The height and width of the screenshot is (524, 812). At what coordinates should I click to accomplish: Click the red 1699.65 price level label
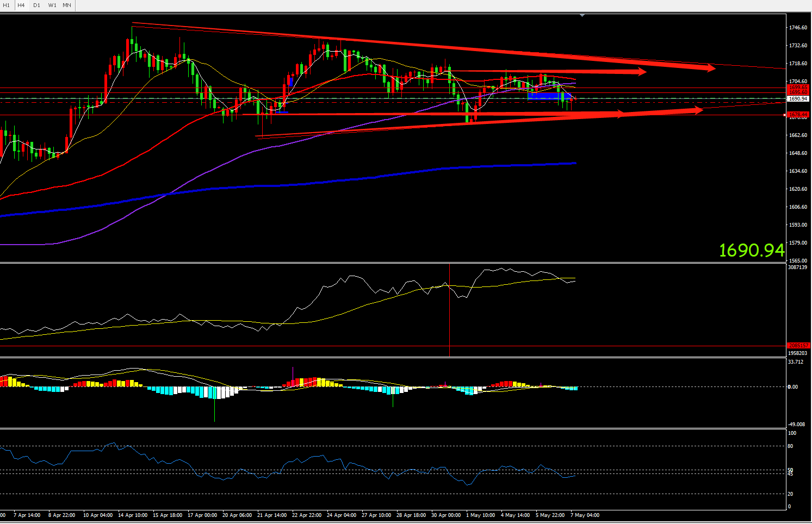(798, 87)
